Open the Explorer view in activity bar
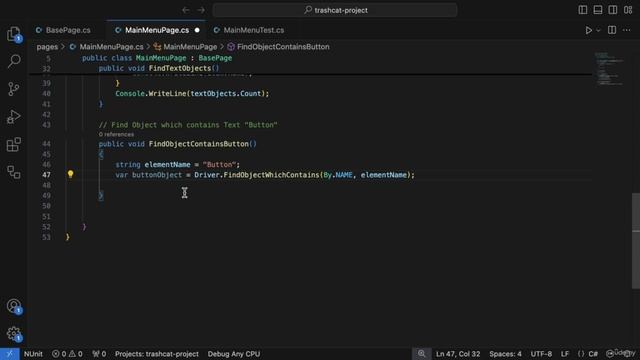Image resolution: width=640 pixels, height=360 pixels. [x=14, y=33]
